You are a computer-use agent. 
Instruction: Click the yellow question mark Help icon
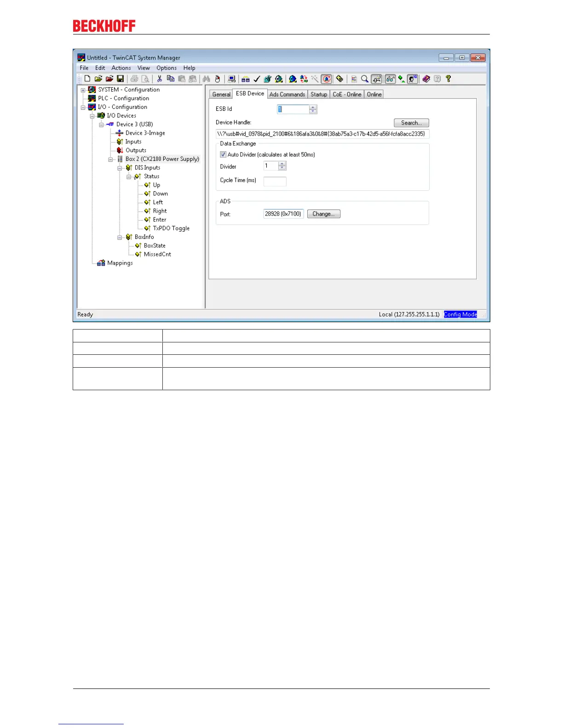tap(448, 79)
